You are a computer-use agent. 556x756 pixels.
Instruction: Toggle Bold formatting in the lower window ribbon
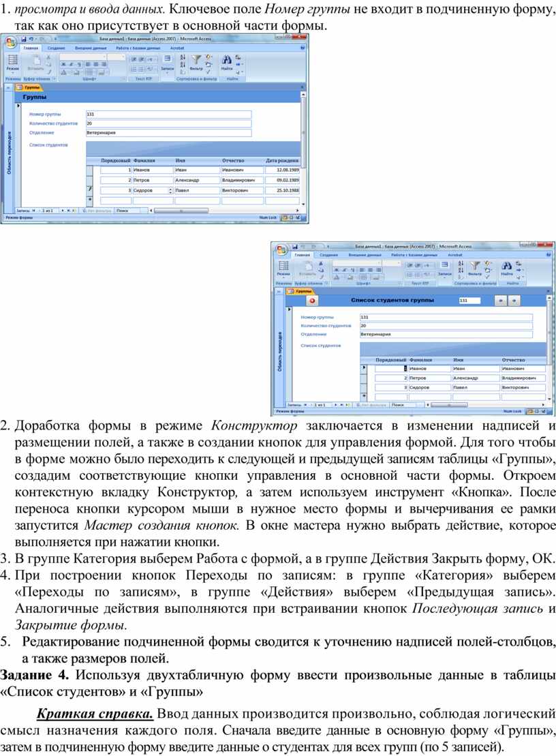337,270
